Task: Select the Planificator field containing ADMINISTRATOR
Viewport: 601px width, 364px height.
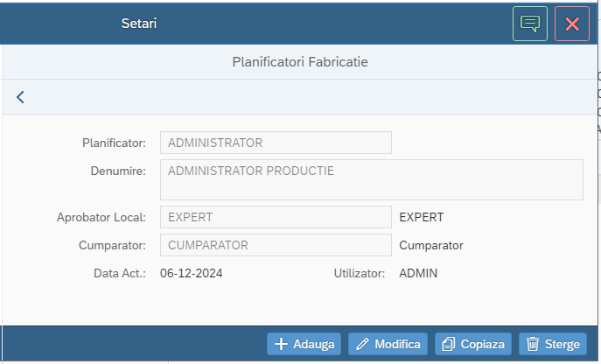Action: point(276,143)
